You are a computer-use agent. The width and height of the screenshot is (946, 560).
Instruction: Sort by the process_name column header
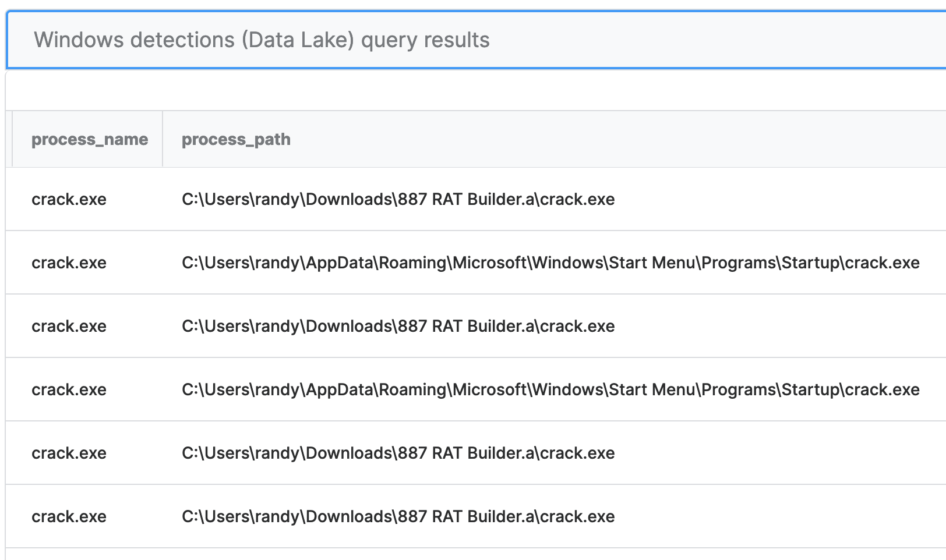(90, 139)
